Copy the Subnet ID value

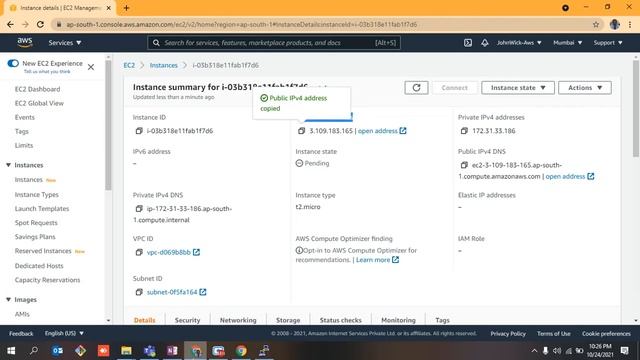point(139,292)
